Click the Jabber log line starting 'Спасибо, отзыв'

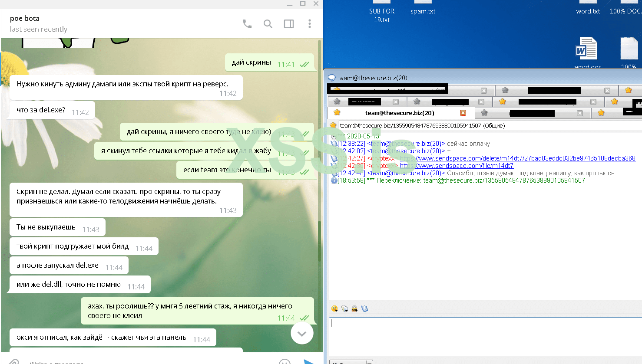[x=531, y=173]
